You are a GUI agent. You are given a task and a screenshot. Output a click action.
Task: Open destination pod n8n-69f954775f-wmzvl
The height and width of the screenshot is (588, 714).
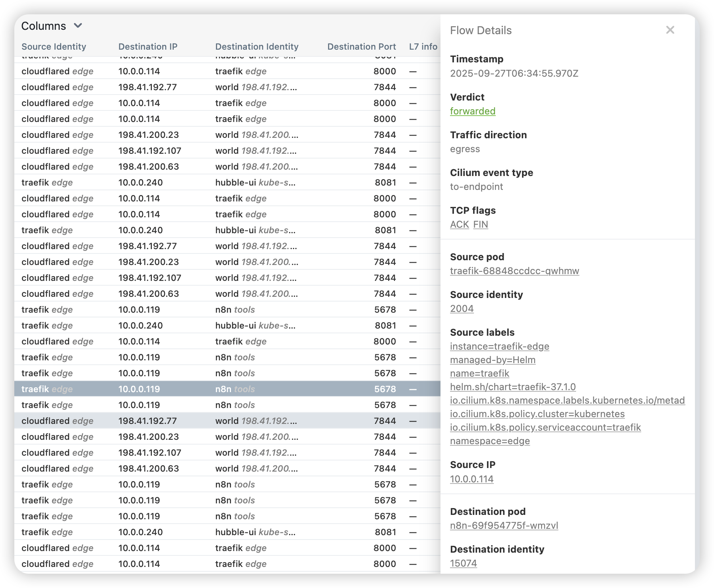click(504, 526)
